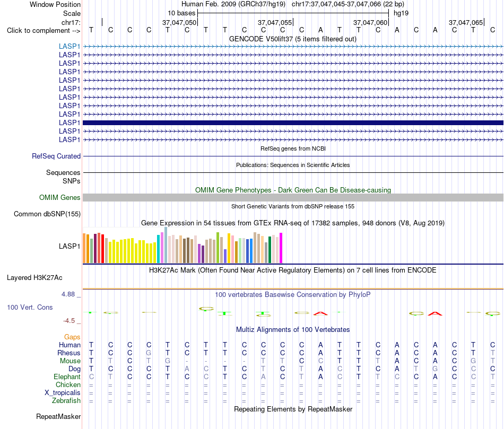504x429 pixels.
Task: Click the 37,047,055 ruler position
Action: pos(274,22)
